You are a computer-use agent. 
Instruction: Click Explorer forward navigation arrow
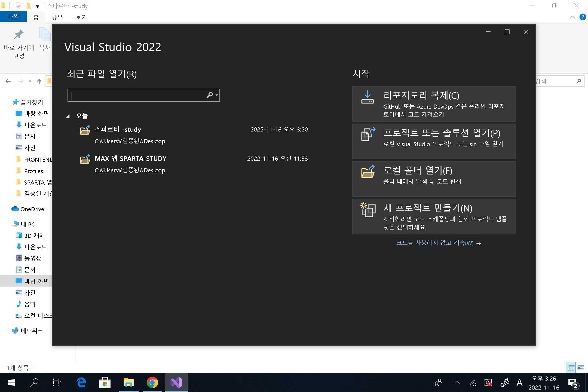tap(20, 81)
